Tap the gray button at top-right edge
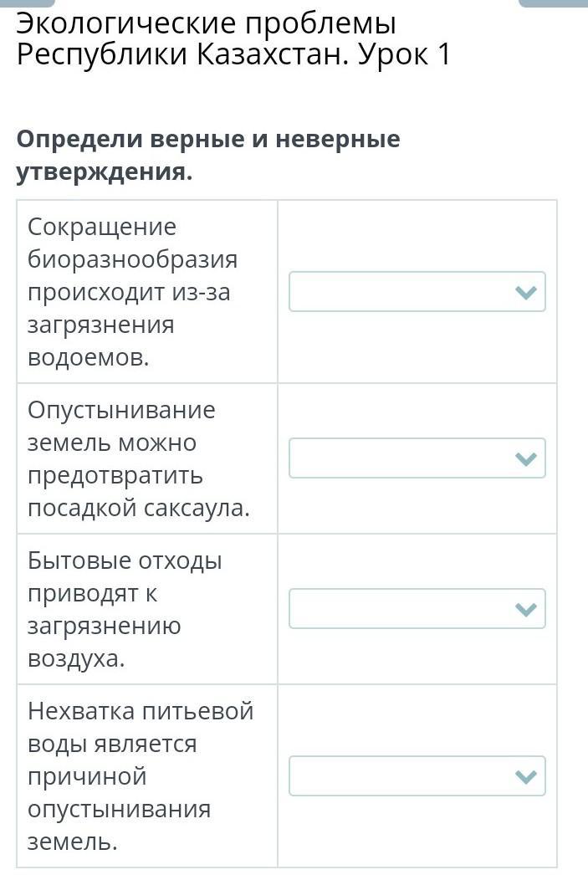Viewport: 588px width, 875px height. coord(553,3)
